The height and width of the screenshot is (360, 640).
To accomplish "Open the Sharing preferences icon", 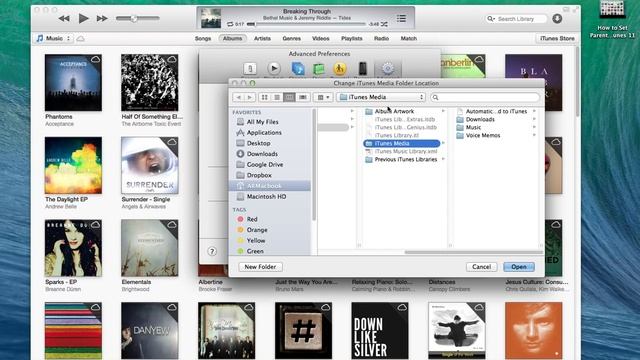I will 298,69.
